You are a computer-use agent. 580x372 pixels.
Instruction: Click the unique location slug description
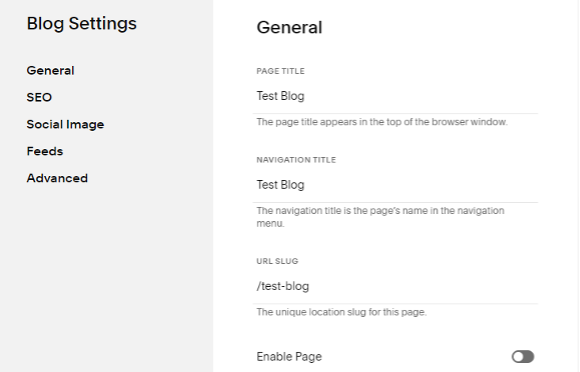341,312
